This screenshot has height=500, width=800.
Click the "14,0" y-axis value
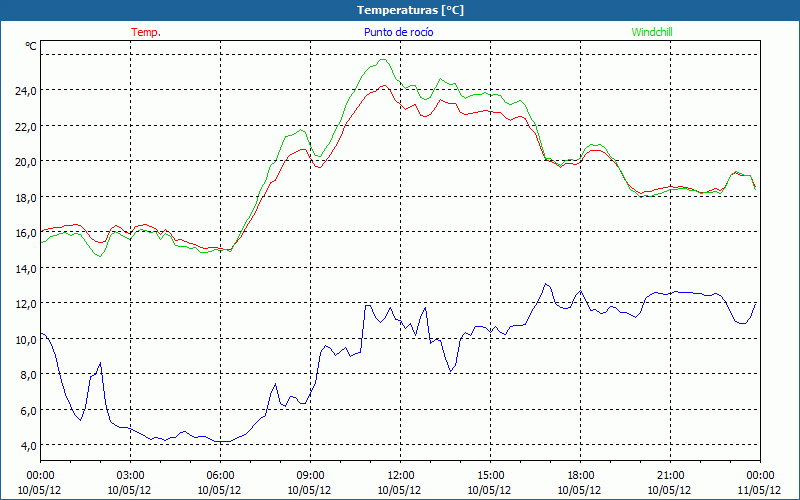pos(26,268)
